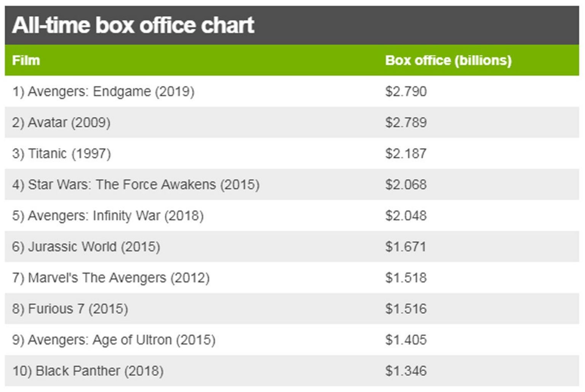Image resolution: width=585 pixels, height=392 pixels.
Task: Click the $2.789 box office value
Action: 406,123
